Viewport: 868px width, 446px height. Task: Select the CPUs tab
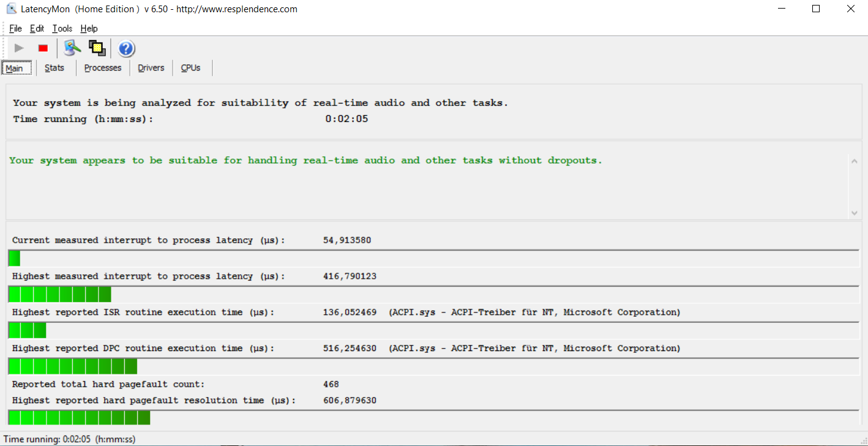pos(191,68)
